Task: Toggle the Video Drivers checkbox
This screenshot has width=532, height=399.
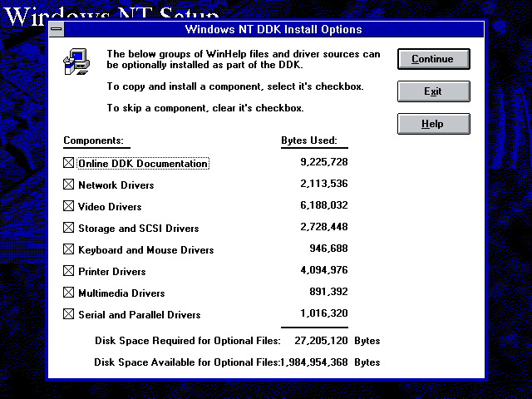Action: 68,206
